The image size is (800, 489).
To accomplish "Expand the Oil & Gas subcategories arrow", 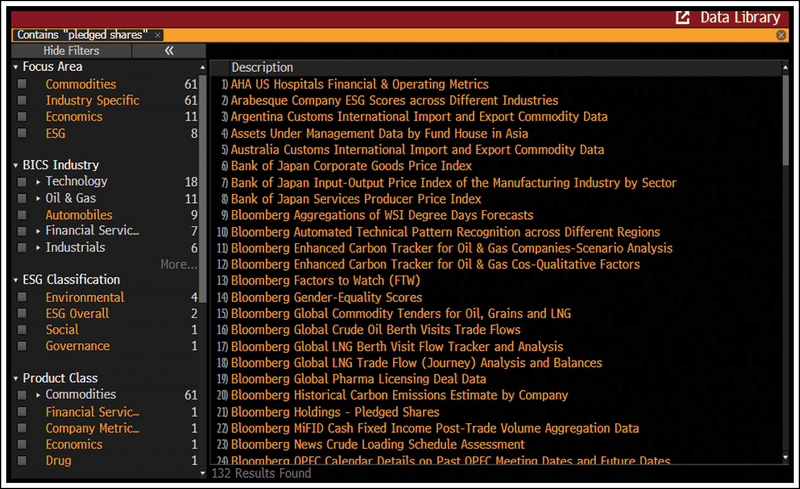I will coord(38,198).
